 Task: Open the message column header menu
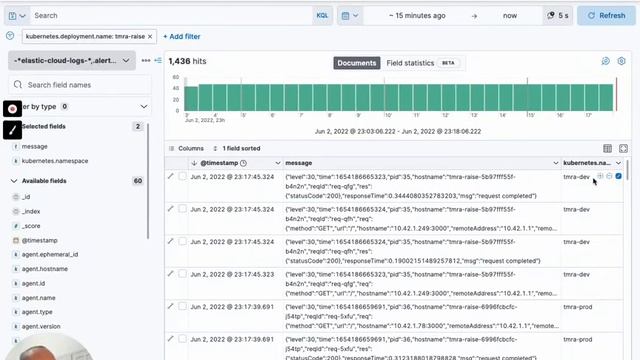click(556, 163)
